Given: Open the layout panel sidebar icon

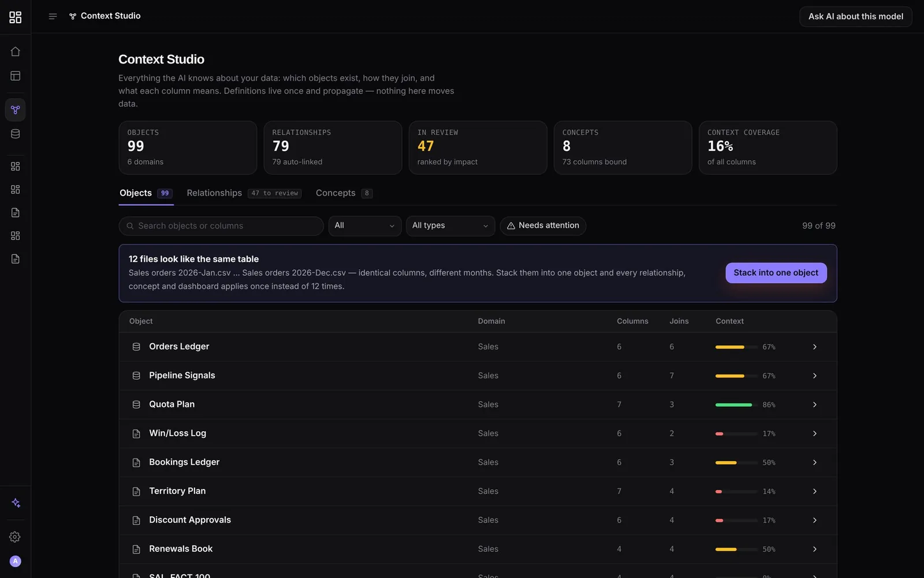Looking at the screenshot, I should [x=16, y=76].
